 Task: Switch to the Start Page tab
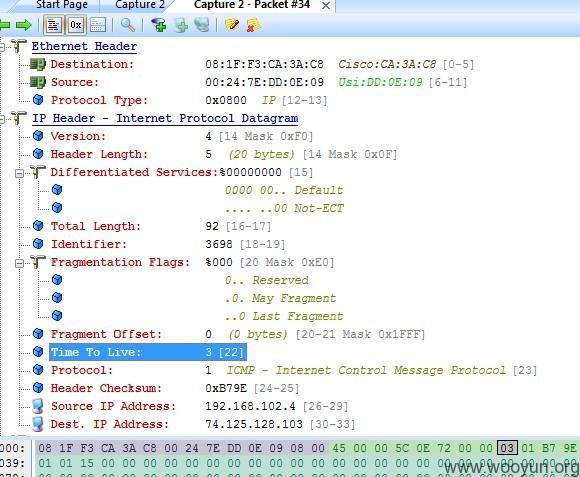coord(62,5)
